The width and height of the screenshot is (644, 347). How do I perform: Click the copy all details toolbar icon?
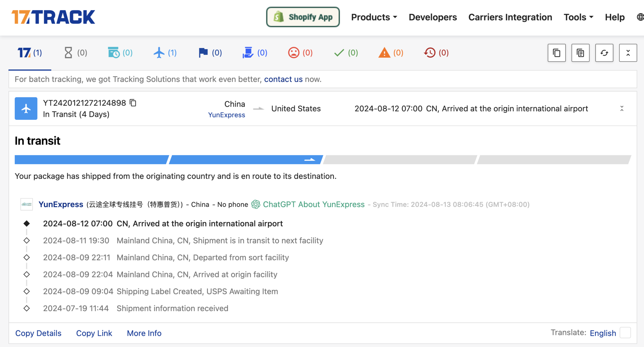[x=580, y=53]
